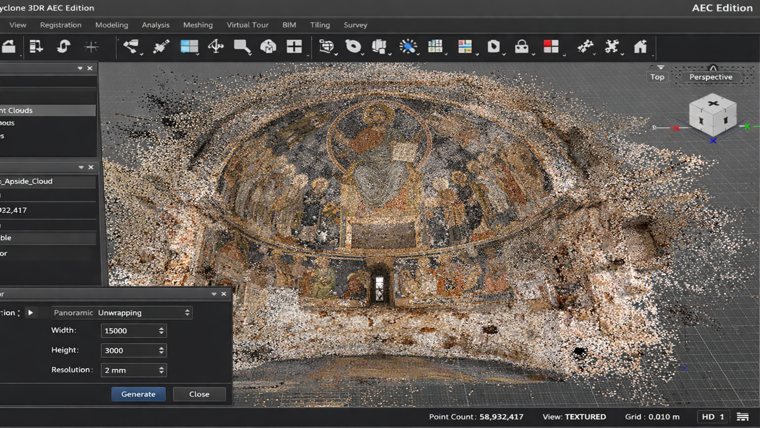Click the red quadrant grid toolbar icon

[551, 47]
